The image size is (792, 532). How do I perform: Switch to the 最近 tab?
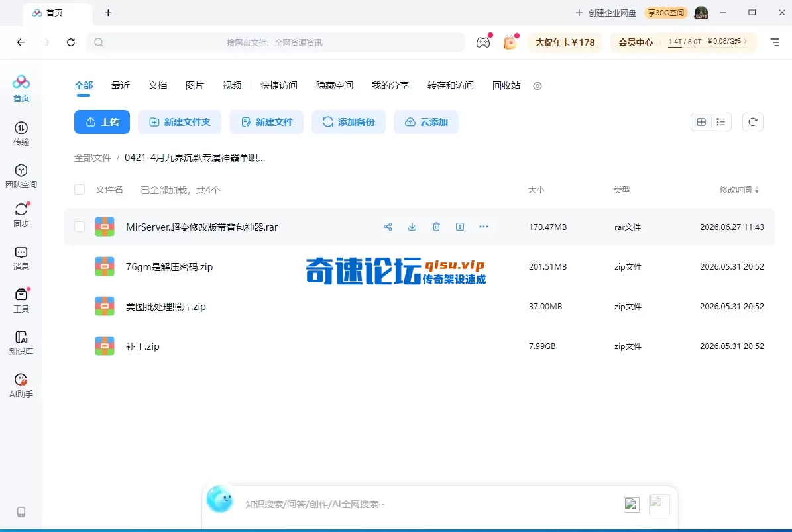pos(120,86)
